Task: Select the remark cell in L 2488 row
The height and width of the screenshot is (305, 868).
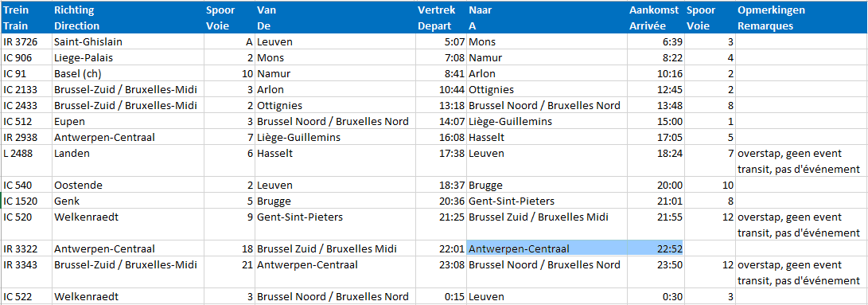Action: point(800,161)
